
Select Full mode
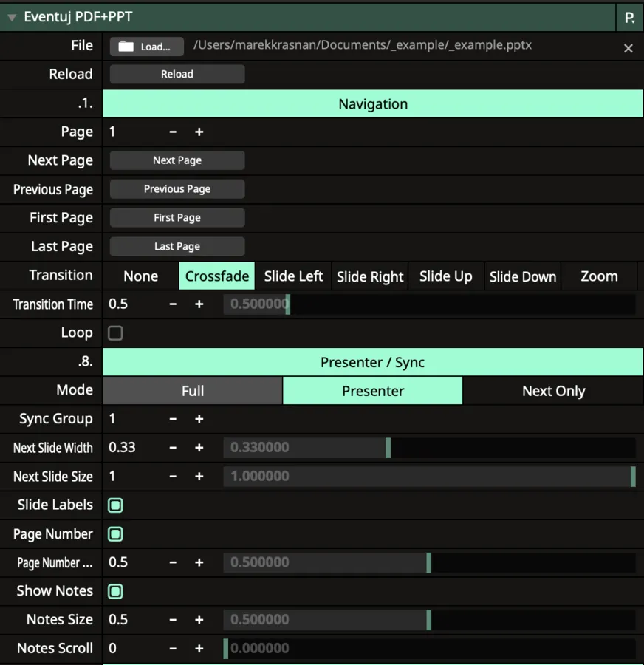coord(193,391)
